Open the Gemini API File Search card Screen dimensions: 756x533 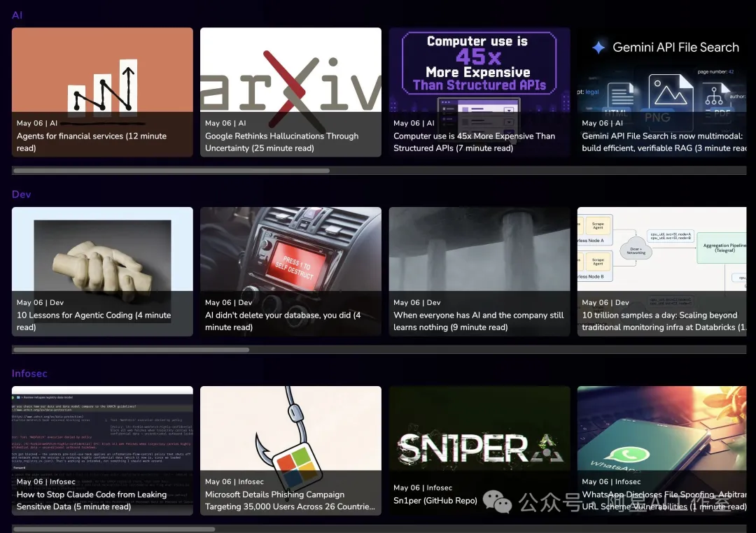pos(662,92)
